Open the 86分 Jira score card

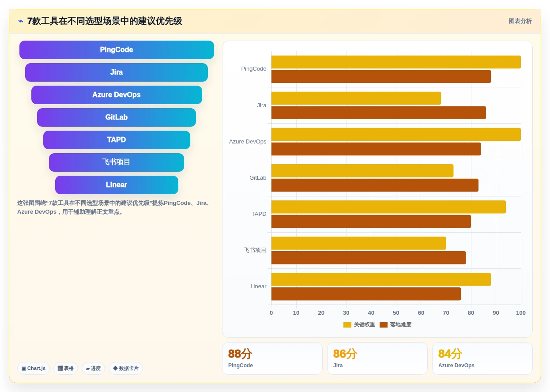click(x=377, y=358)
